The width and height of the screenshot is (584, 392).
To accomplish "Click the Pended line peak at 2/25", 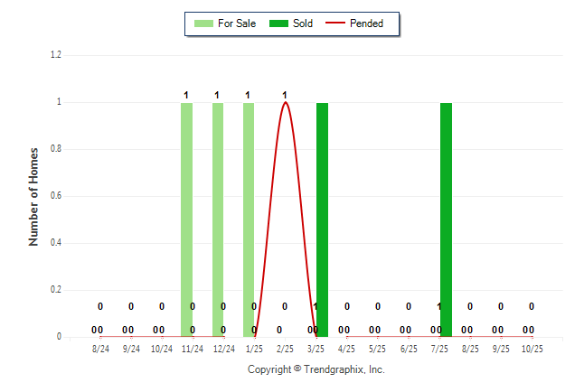I will point(286,102).
